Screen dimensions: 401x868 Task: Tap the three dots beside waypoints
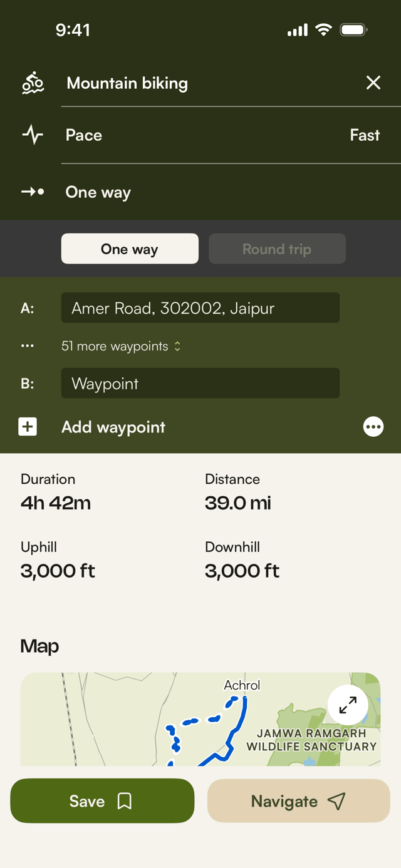pyautogui.click(x=28, y=346)
